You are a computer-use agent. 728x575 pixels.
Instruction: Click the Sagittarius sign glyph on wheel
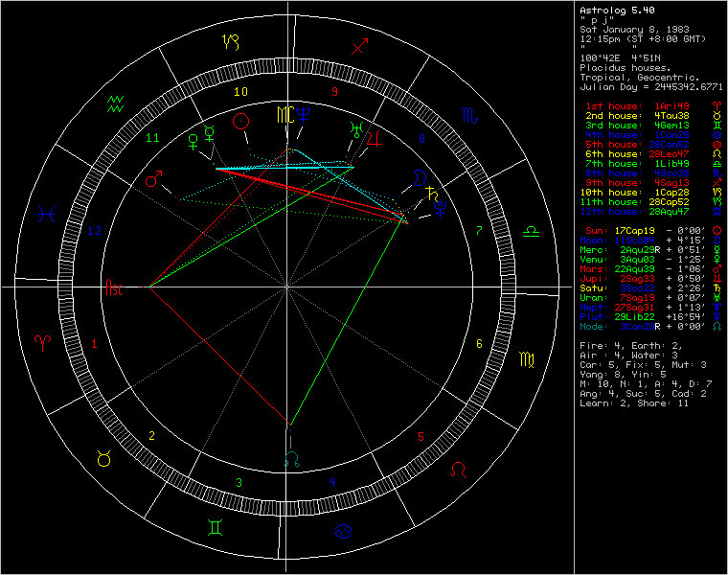tap(360, 46)
